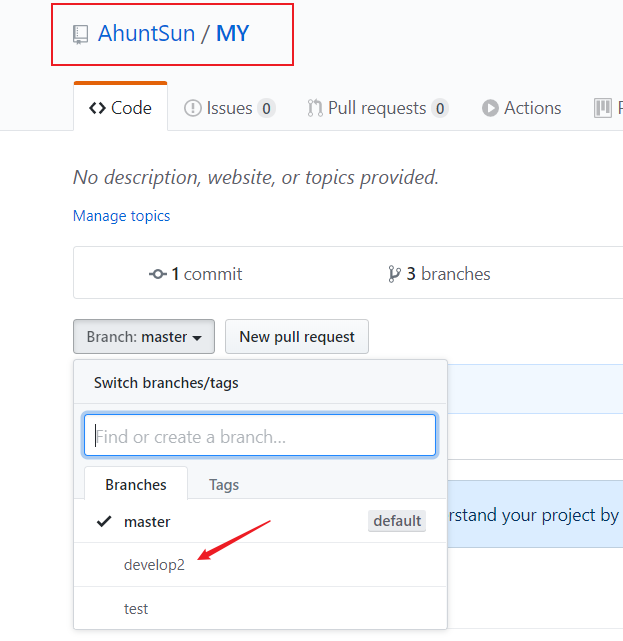Viewport: 623px width, 641px height.
Task: Click the repository book icon
Action: point(80,35)
